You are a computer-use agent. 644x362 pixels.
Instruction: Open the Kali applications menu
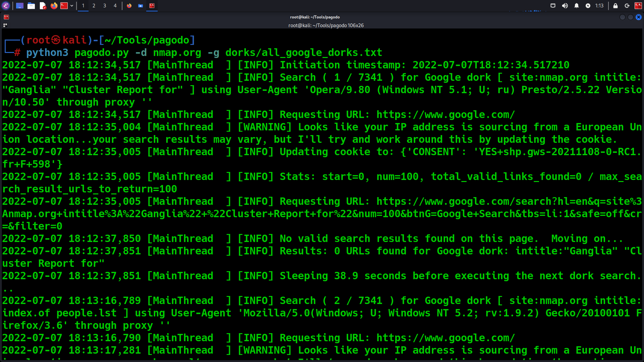6,6
